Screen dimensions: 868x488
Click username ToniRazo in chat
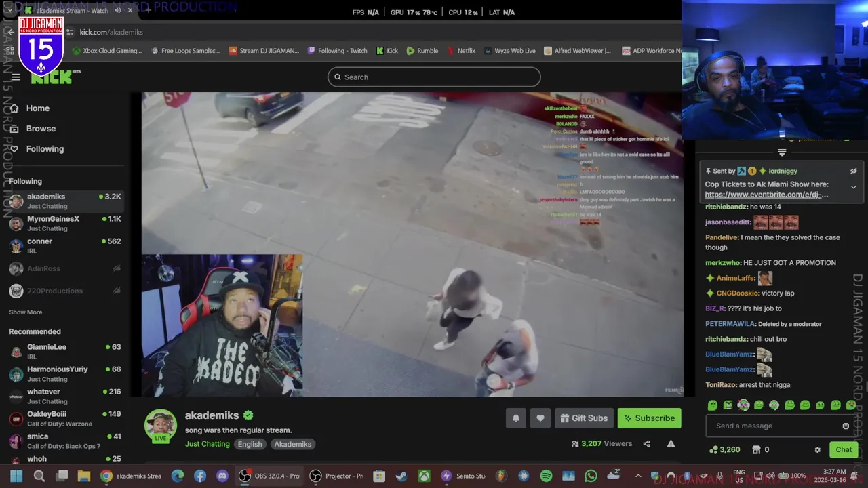point(720,385)
